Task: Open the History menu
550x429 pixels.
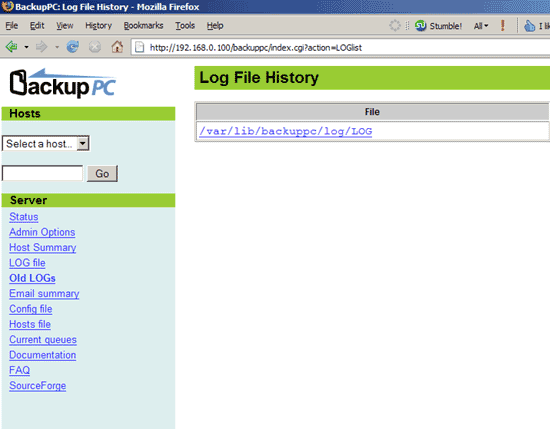Action: tap(99, 26)
